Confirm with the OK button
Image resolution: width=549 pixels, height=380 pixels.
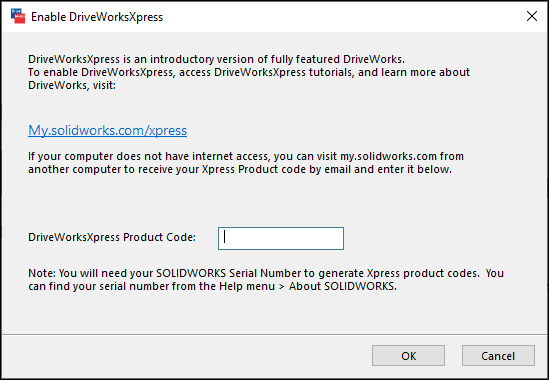pos(408,356)
